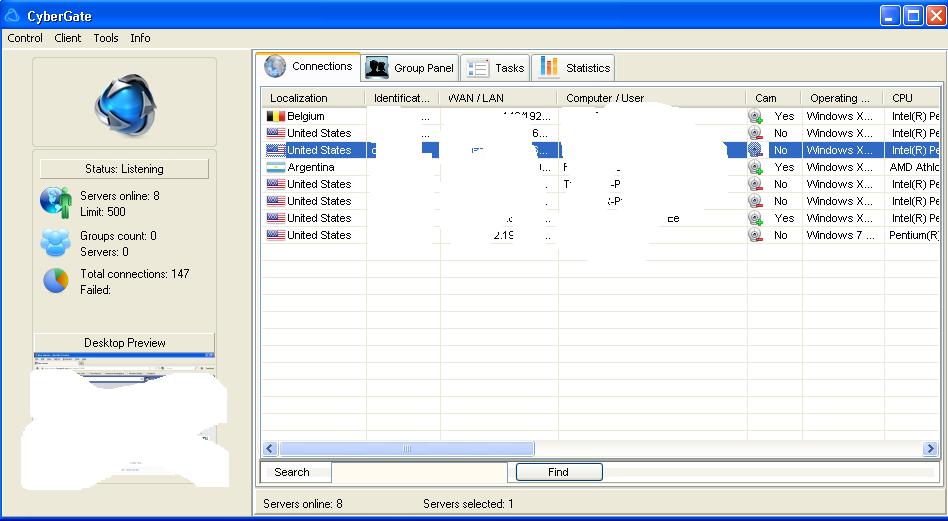The height and width of the screenshot is (521, 948).
Task: Click "Servers online: 8" in bottom status bar
Action: click(303, 503)
